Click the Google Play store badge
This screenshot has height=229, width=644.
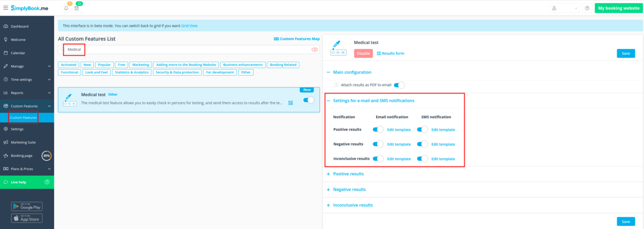tap(27, 206)
